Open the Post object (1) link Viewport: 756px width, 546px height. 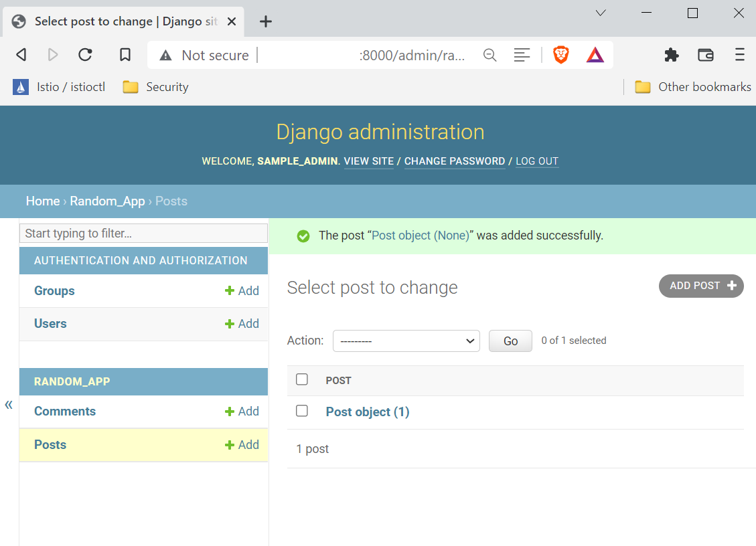click(368, 412)
